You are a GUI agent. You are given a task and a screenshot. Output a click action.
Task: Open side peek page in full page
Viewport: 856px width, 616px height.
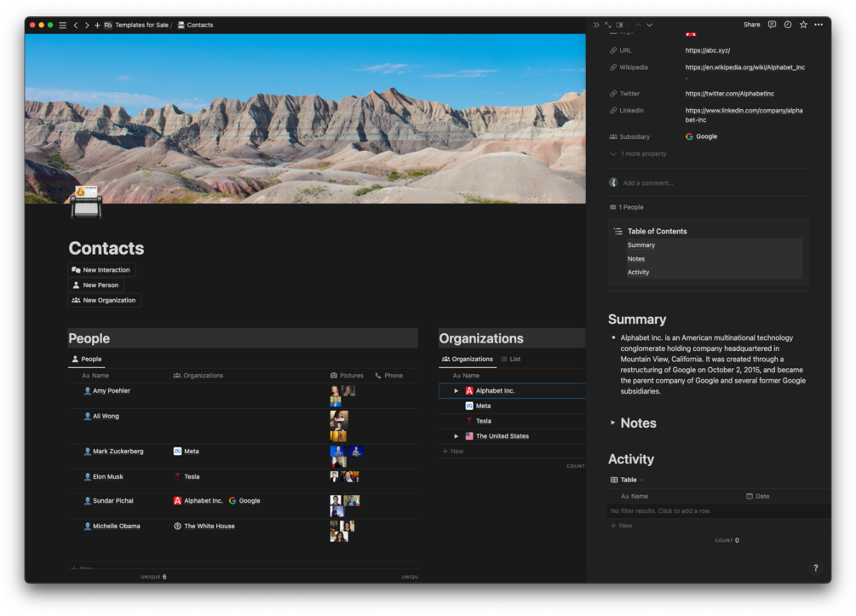[607, 25]
